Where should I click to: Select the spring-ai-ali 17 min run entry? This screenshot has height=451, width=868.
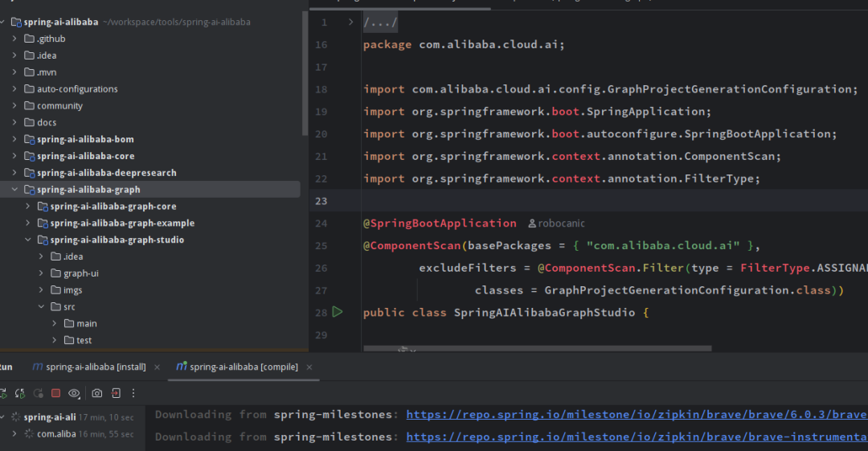72,417
